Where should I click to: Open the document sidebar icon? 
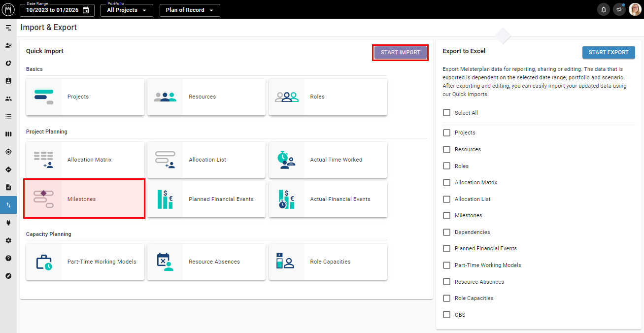tap(8, 187)
